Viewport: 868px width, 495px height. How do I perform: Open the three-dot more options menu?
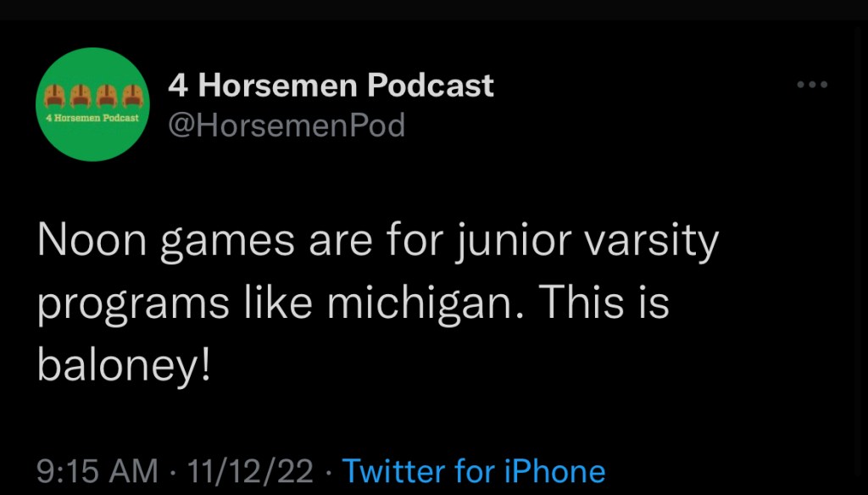(x=811, y=85)
